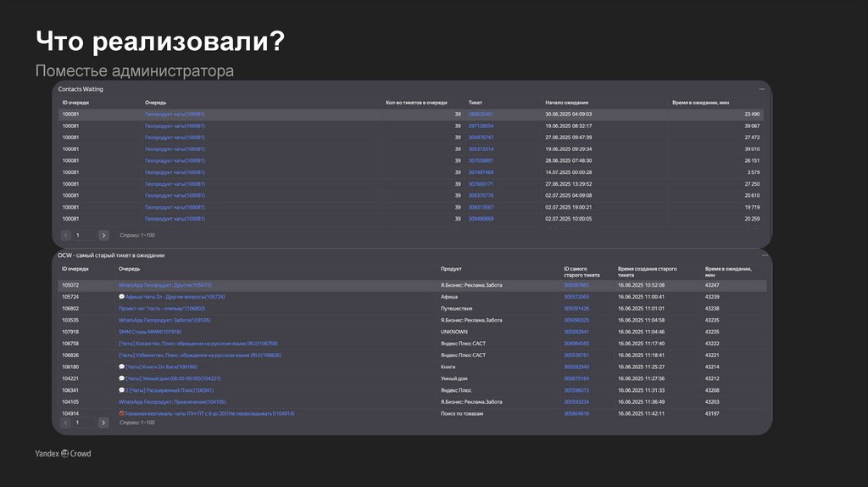Open SMM Сторы МММ(107918) queue
Image resolution: width=868 pixels, height=487 pixels.
click(150, 332)
